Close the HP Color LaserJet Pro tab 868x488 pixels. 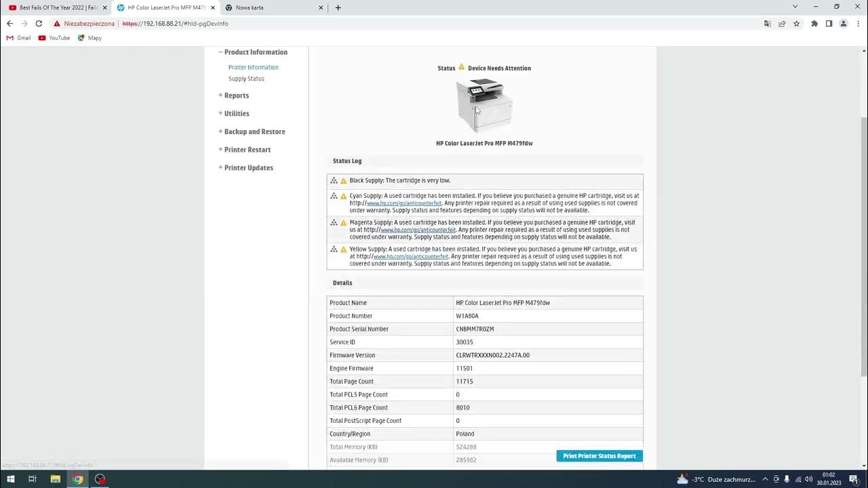coord(213,7)
